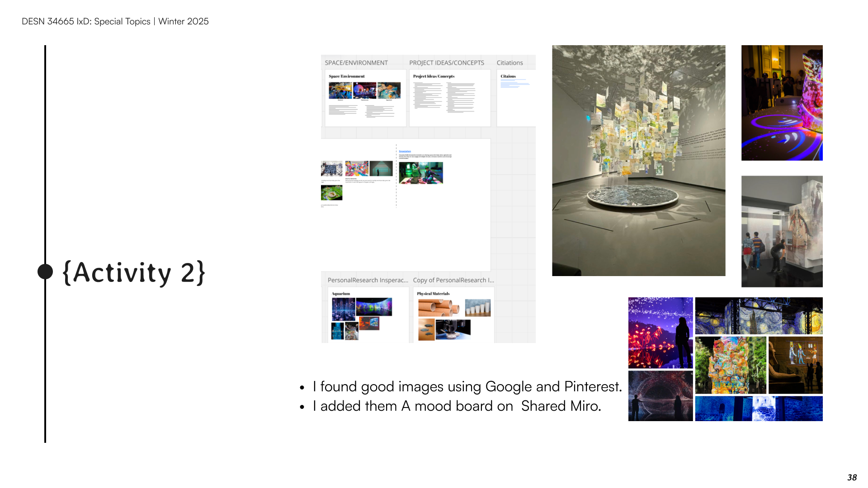Click the Snoezelen green sensory room photo
This screenshot has height=488, width=868.
420,173
